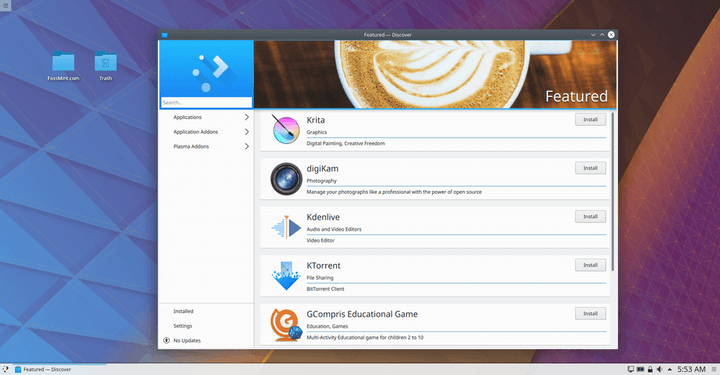The width and height of the screenshot is (720, 375).
Task: Click the update status icon beside No Updates
Action: pyautogui.click(x=166, y=340)
